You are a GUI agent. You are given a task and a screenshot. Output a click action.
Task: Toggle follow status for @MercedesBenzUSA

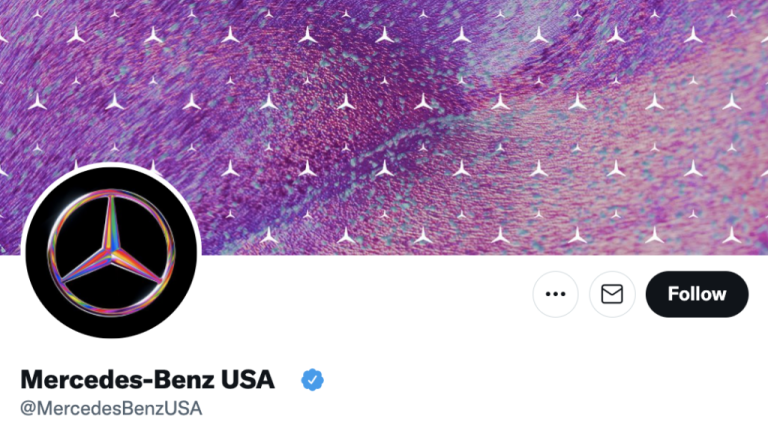point(697,294)
